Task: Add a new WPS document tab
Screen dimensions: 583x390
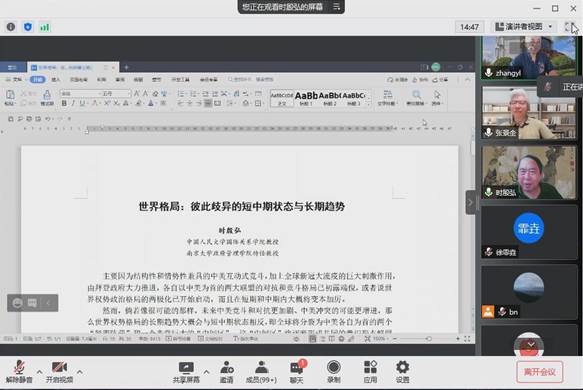Action: [126, 67]
